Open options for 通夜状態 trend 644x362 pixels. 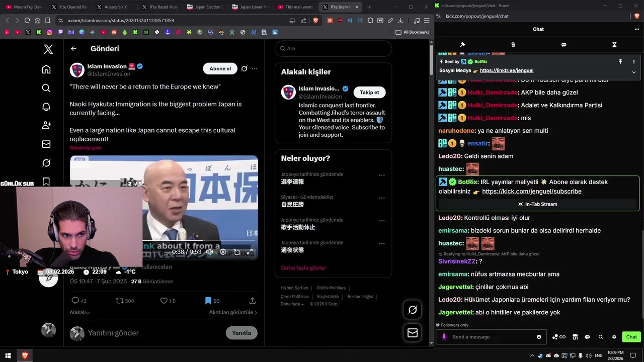[x=382, y=243]
